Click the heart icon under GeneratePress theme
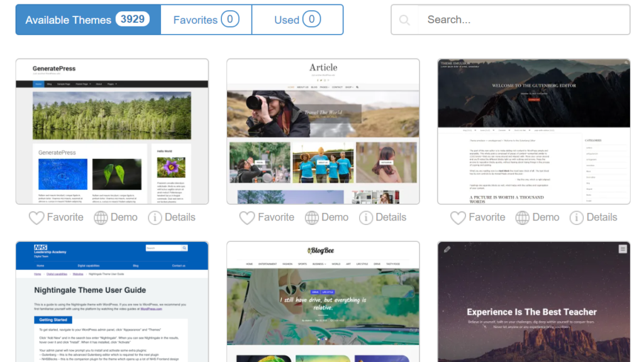Viewport: 644px width, 362px height. tap(36, 217)
